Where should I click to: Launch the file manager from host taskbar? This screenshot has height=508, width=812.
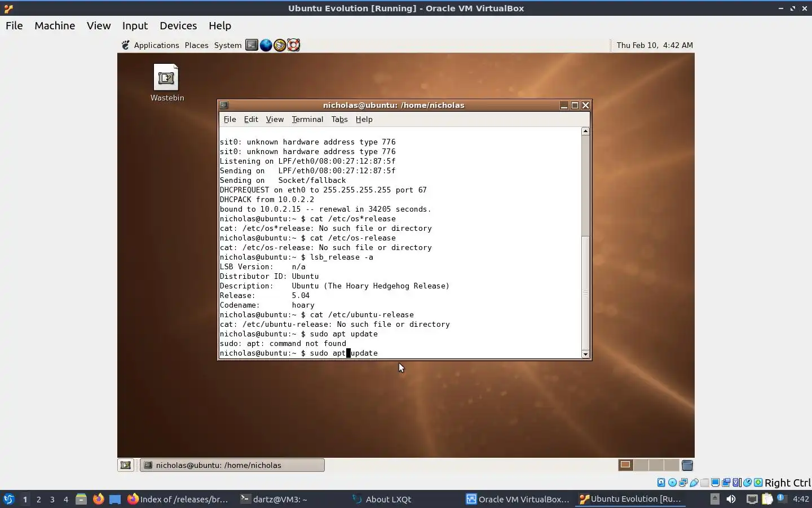[81, 499]
